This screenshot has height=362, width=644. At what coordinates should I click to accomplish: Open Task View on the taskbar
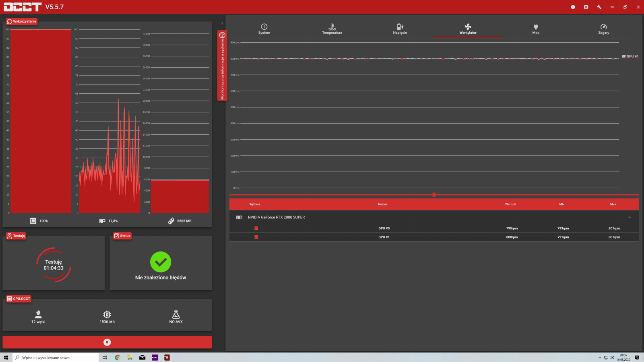(105, 358)
